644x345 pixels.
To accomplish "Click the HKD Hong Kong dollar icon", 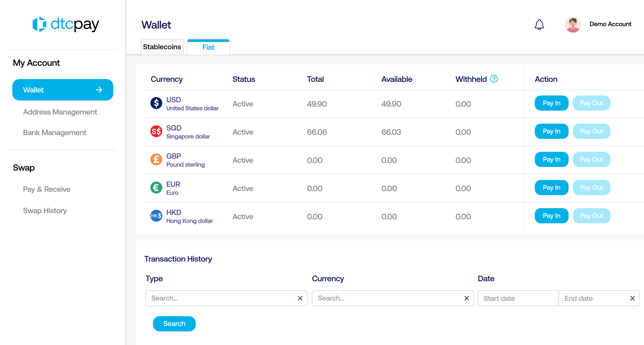I will click(156, 216).
